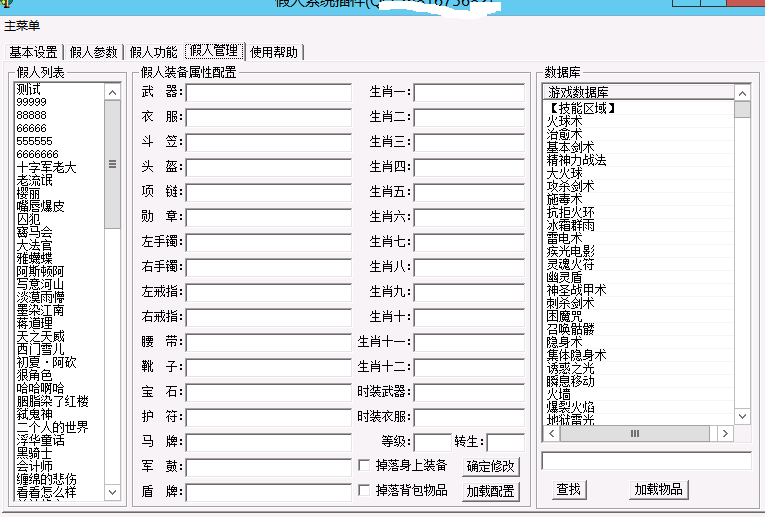Click left arrow of database horizontal scrollbar
This screenshot has width=765, height=517.
point(550,434)
